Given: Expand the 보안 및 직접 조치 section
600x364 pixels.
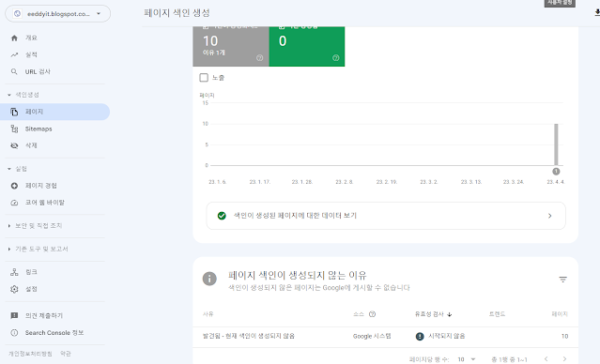Looking at the screenshot, I should (35, 225).
